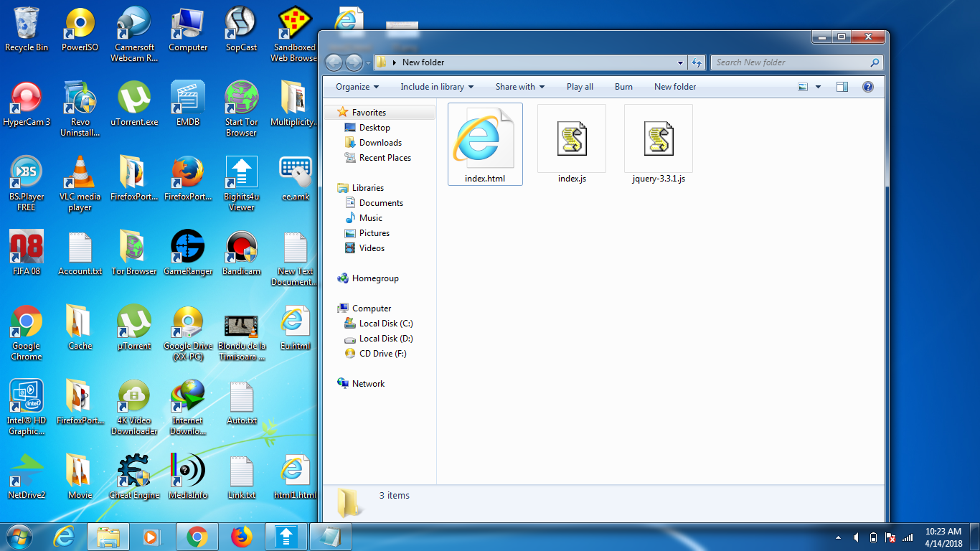Viewport: 980px width, 551px height.
Task: Click the volume icon in tray
Action: click(856, 537)
